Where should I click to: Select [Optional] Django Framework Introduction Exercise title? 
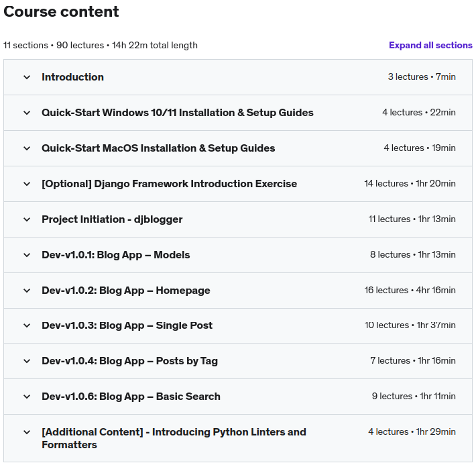(169, 184)
